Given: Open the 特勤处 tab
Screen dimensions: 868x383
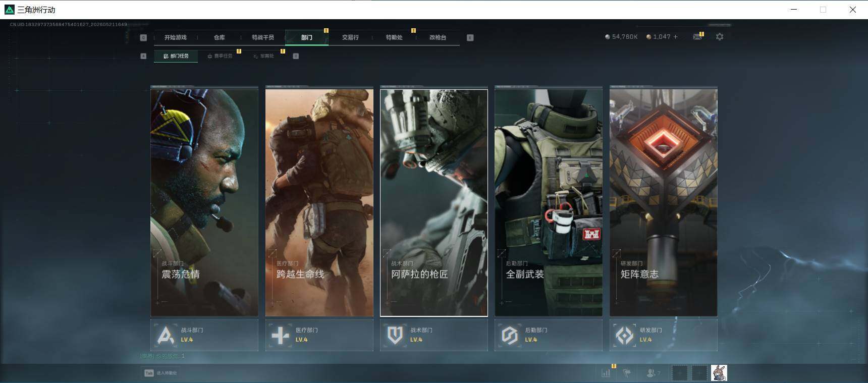Looking at the screenshot, I should point(394,37).
